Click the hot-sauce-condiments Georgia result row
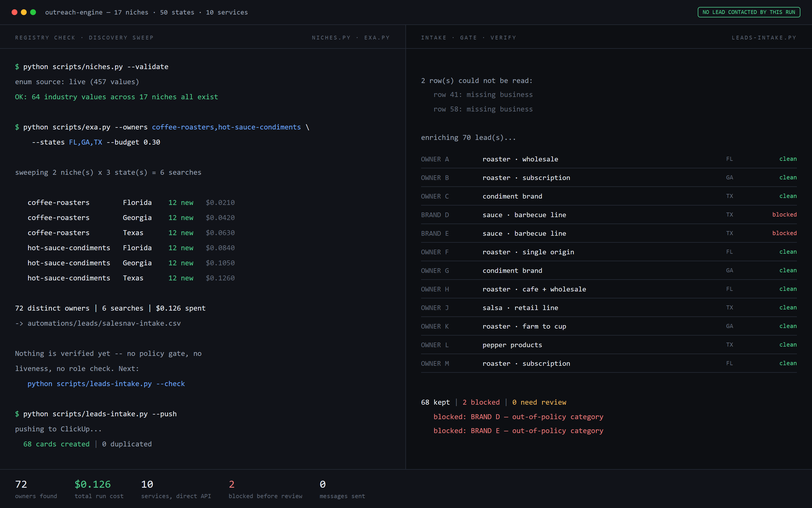The height and width of the screenshot is (508, 812). click(x=131, y=263)
